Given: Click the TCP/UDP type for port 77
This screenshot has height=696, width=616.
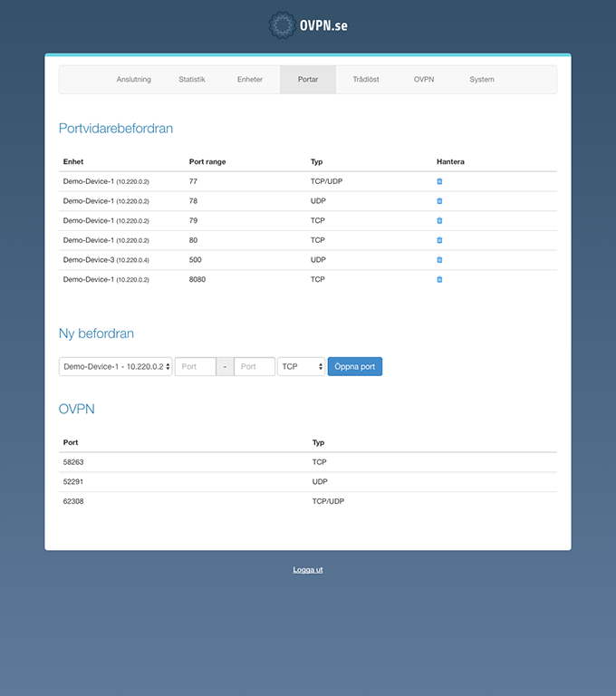Looking at the screenshot, I should point(327,181).
